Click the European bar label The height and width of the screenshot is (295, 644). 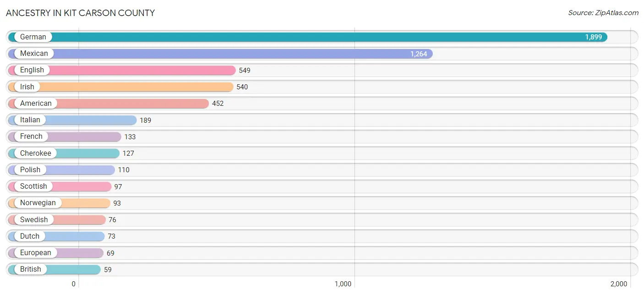point(36,252)
